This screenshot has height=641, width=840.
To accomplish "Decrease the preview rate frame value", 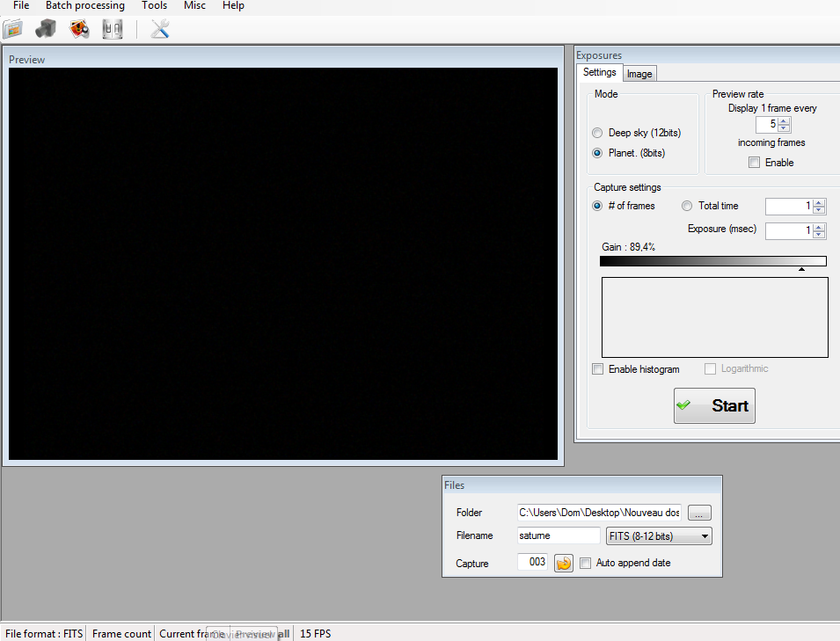I will pyautogui.click(x=784, y=128).
